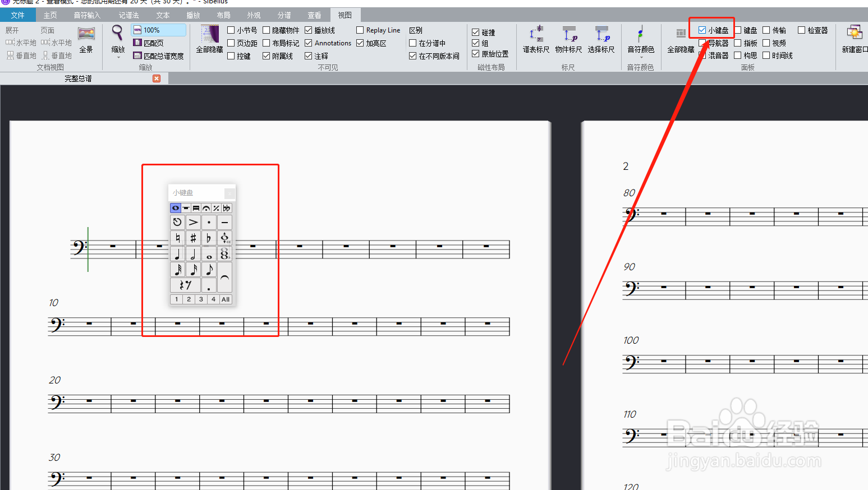Open the 主页 Home ribbon tab

point(50,15)
